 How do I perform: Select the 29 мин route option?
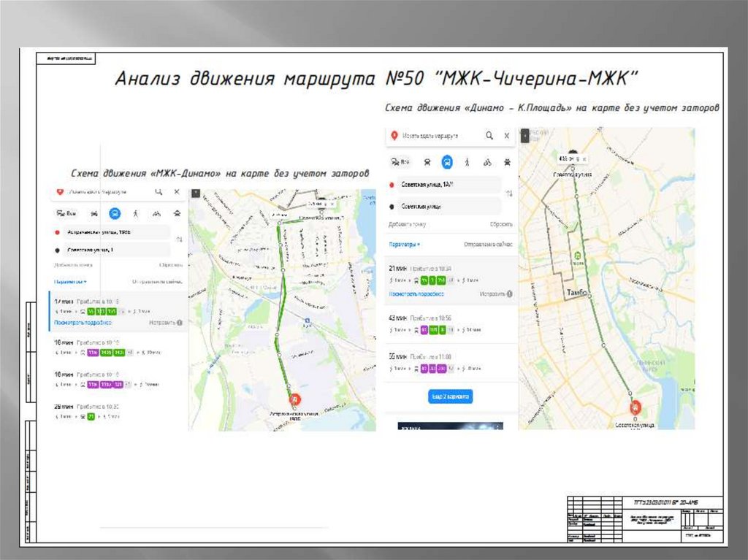click(118, 412)
